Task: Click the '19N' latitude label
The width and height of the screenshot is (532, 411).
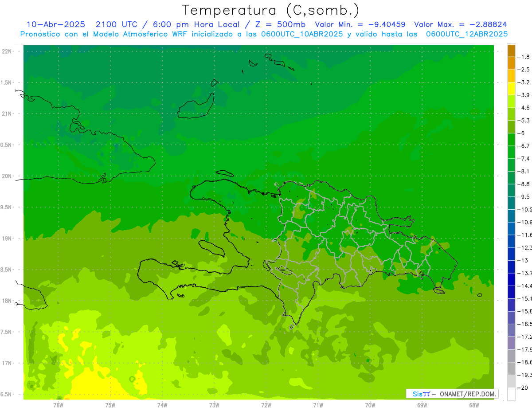Action: [x=8, y=239]
